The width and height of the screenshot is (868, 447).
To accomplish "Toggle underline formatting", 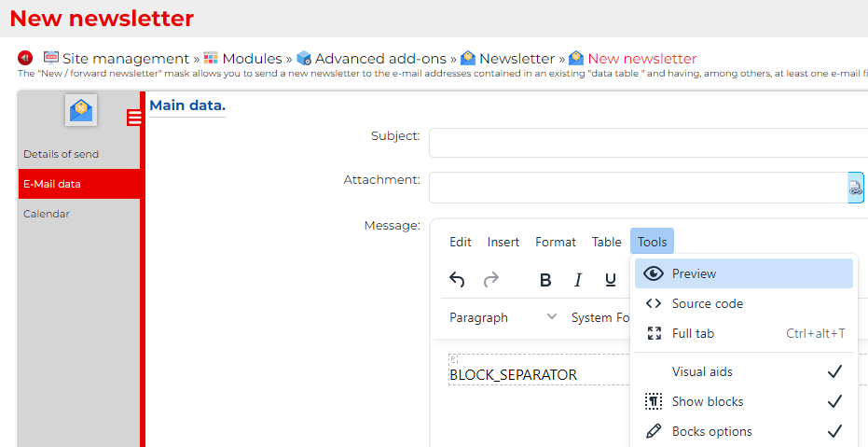I will coord(611,280).
